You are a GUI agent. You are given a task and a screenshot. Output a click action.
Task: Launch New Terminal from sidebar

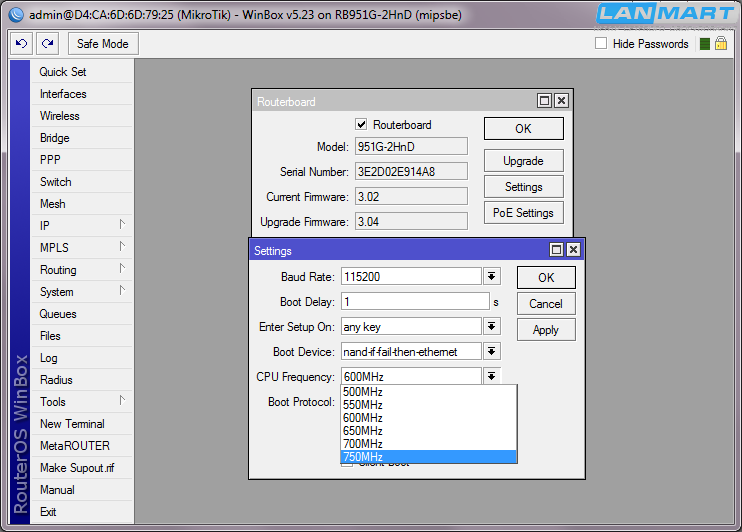pyautogui.click(x=81, y=424)
